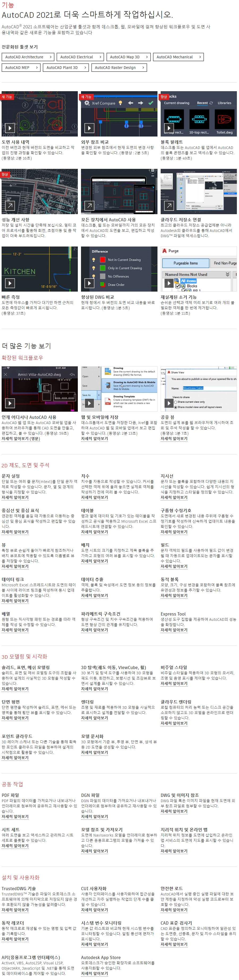Click 자세히 알아보기 under 데이터 추출
This screenshot has height=980, width=239.
[x=95, y=596]
